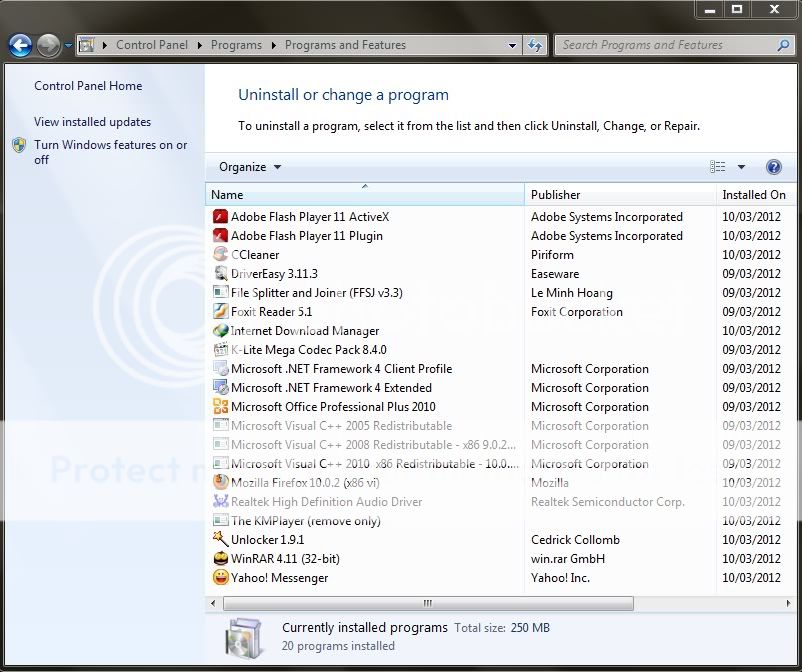Image resolution: width=802 pixels, height=672 pixels.
Task: Click the Total size 250 MB text
Action: click(x=502, y=628)
